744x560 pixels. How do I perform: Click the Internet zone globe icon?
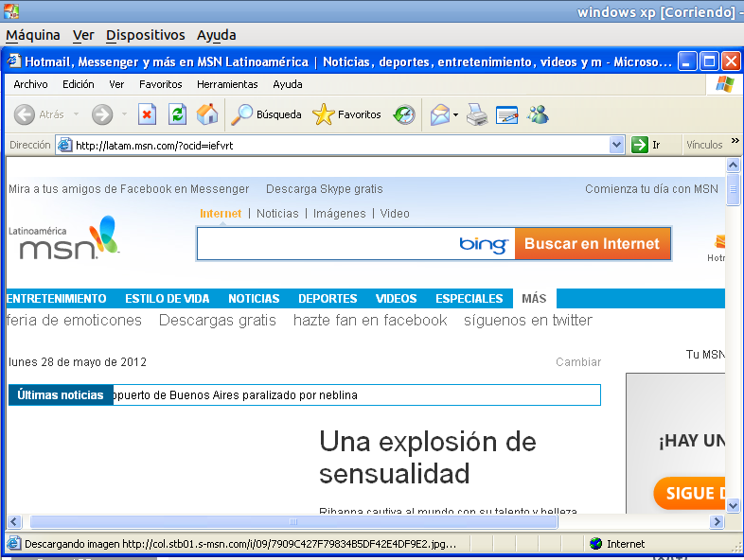[x=596, y=543]
